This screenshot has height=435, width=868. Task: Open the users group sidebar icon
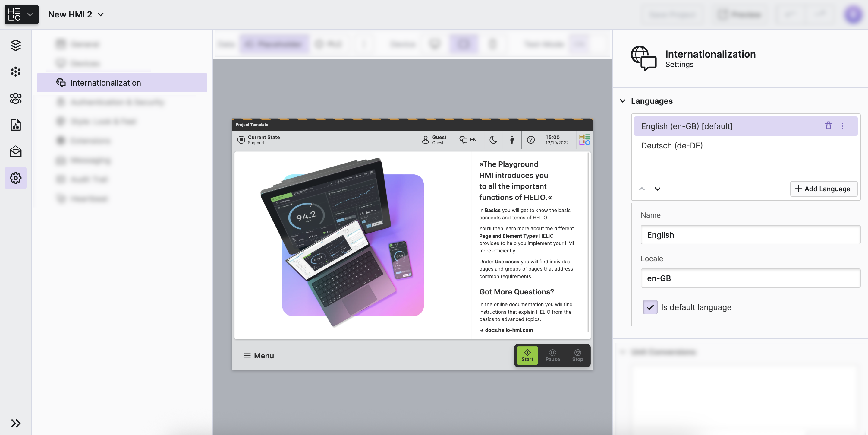[x=15, y=98]
